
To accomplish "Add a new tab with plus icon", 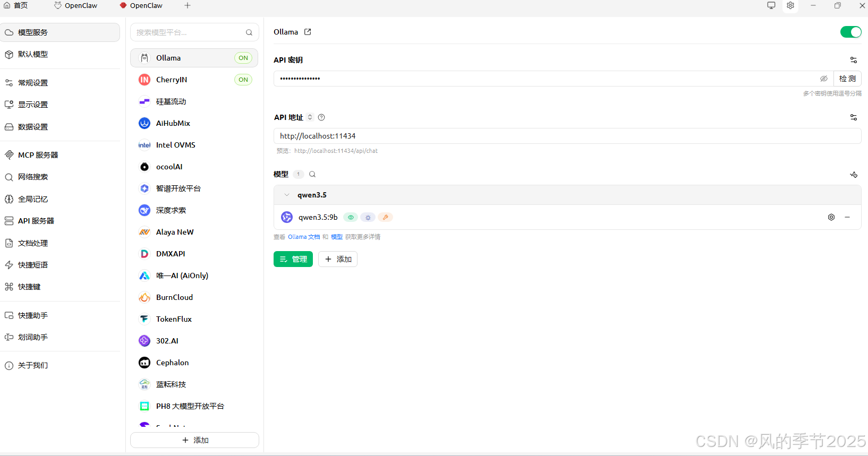I will 188,5.
